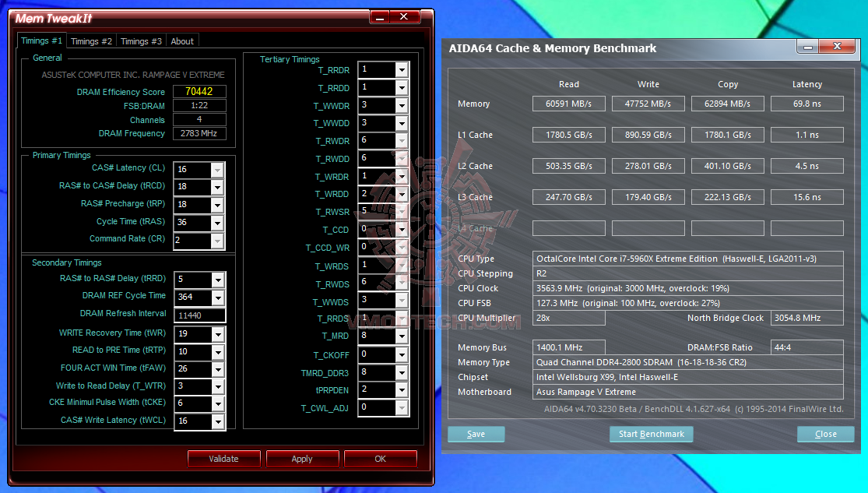Open the READ to PRE Time (tRTP) dropdown

pos(218,352)
